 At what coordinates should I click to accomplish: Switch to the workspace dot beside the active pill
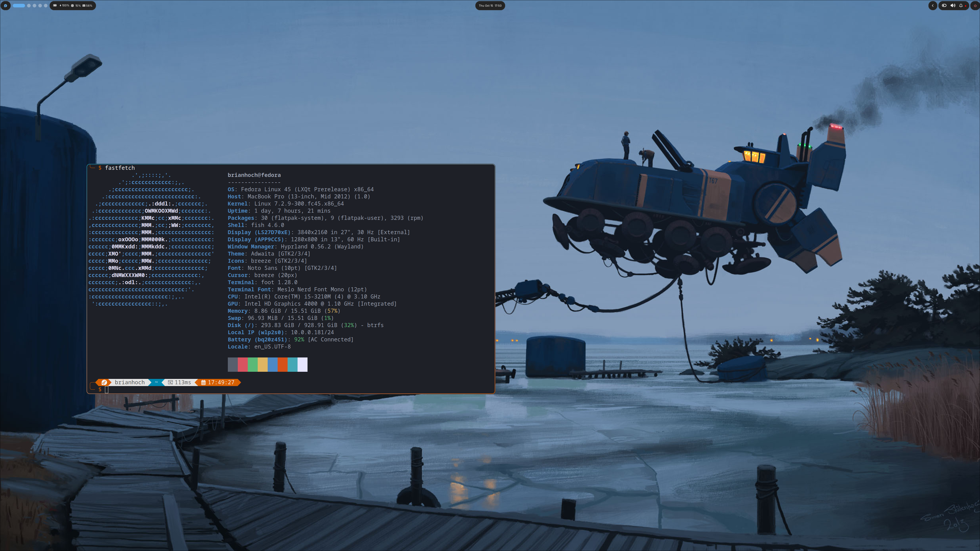29,5
